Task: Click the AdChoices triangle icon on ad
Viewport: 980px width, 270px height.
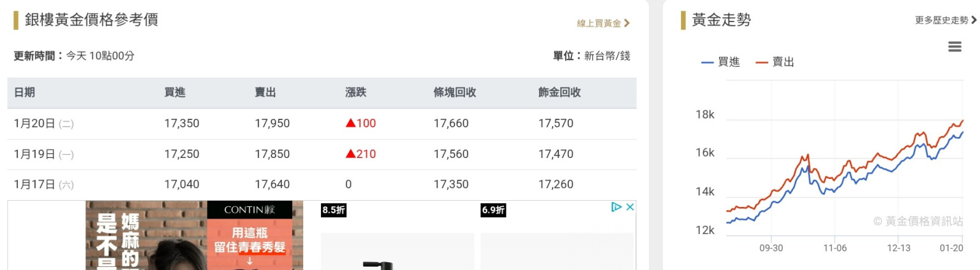Action: 616,207
